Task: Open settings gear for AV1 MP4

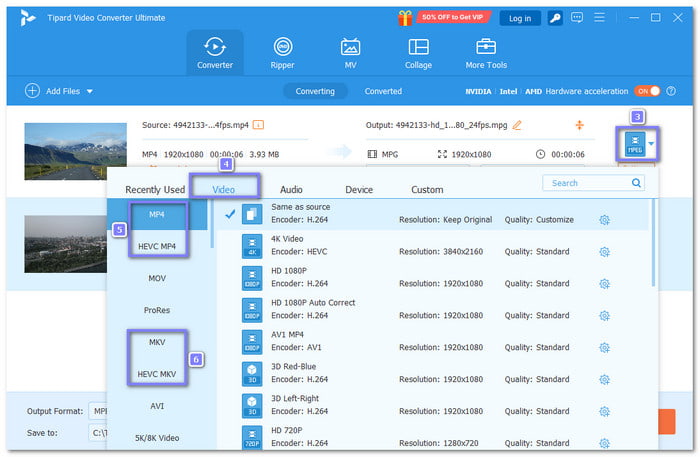Action: click(604, 347)
